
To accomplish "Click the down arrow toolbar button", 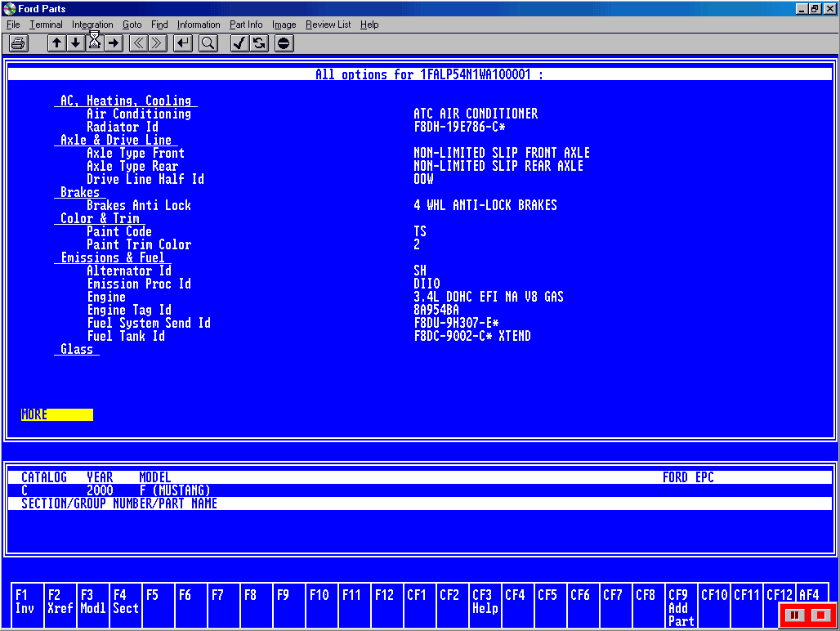I will (x=75, y=43).
